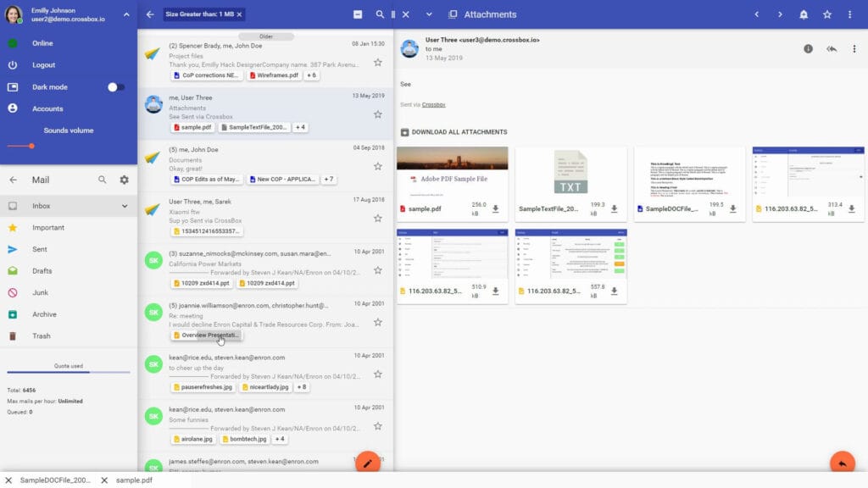868x488 pixels.
Task: Star the email from Spencer Brady
Action: [378, 61]
